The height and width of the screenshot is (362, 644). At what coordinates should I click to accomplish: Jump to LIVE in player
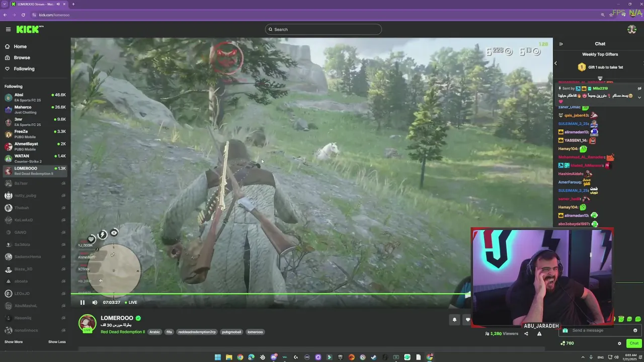coord(131,302)
